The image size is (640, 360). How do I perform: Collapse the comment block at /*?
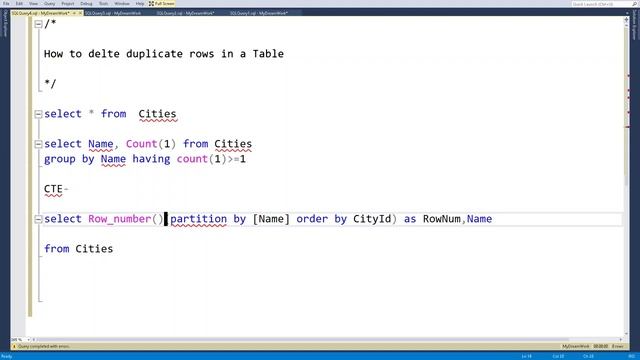coord(38,24)
